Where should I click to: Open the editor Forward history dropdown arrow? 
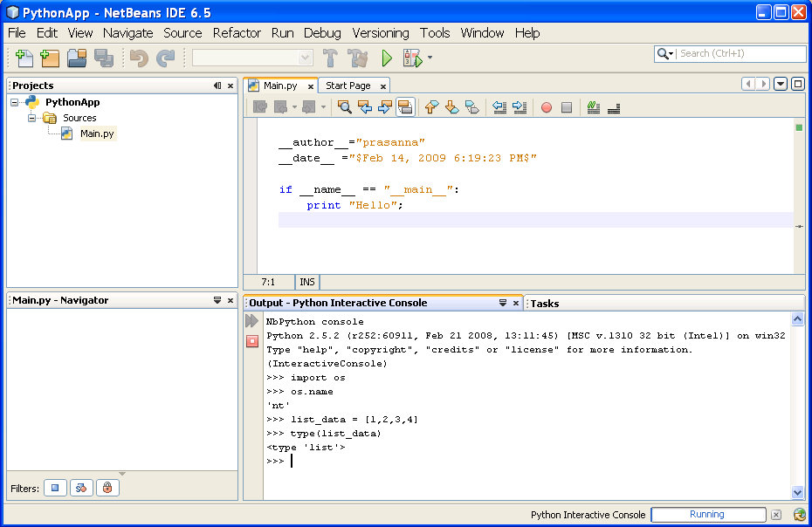click(x=323, y=107)
